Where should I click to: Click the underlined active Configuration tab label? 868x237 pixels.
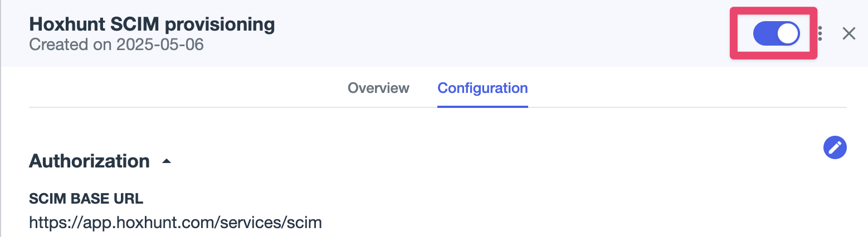click(x=482, y=88)
